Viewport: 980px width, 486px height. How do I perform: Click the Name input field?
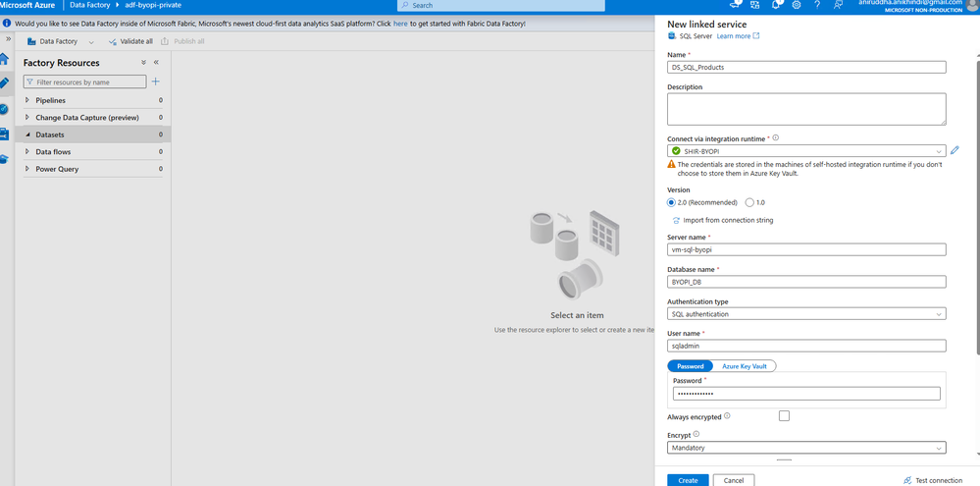[806, 67]
